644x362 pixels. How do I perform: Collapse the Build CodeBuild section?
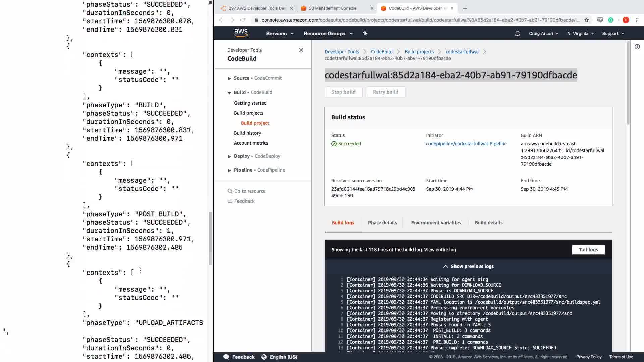[229, 93]
